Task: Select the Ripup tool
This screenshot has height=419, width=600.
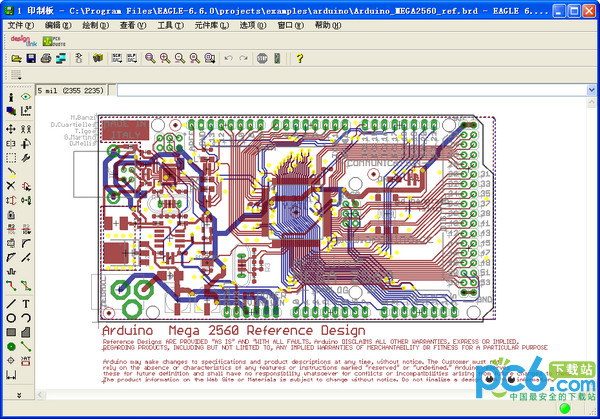Action: 26,286
